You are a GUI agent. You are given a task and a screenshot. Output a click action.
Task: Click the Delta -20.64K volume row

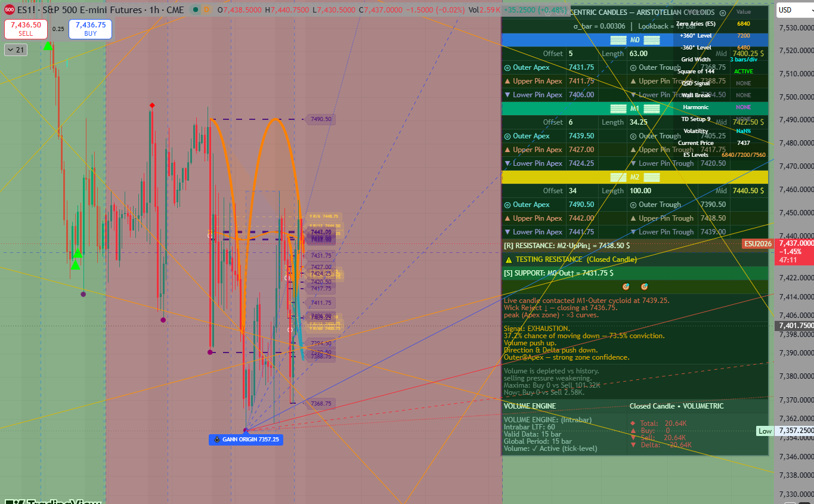coord(661,445)
